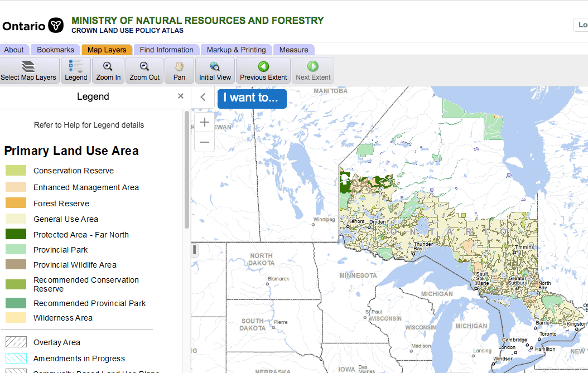
Task: Click Refer to Help for Legend details
Action: [89, 125]
